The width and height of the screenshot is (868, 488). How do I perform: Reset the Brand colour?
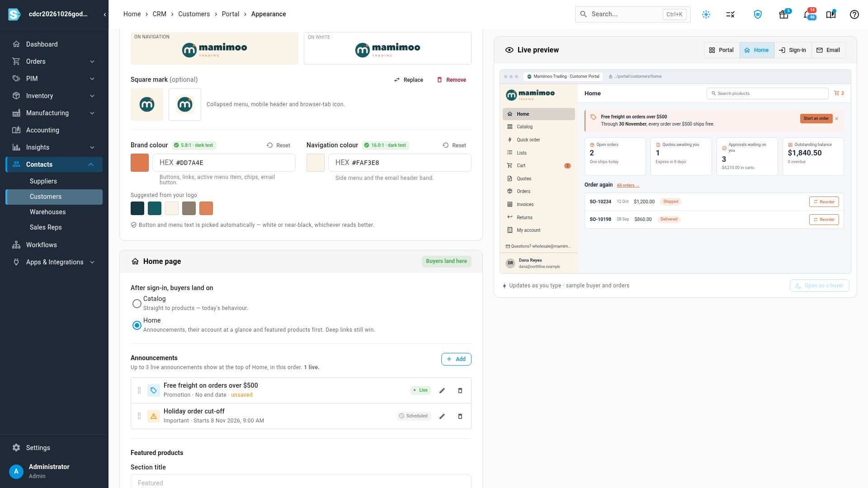[278, 145]
